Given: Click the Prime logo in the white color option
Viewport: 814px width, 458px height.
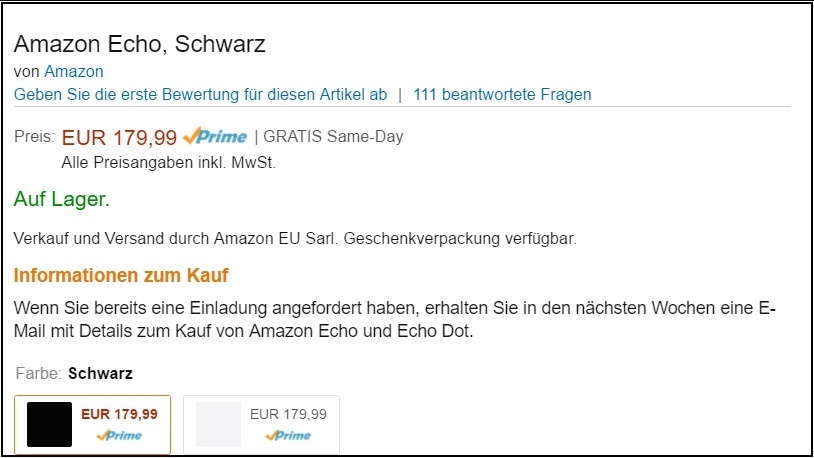Looking at the screenshot, I should coord(288,436).
